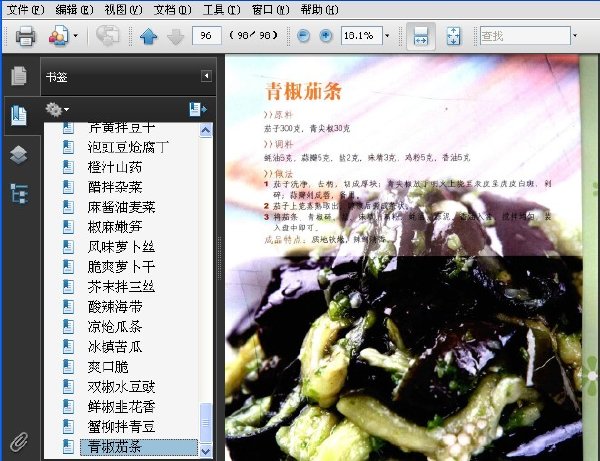Open bookmark 芥末拌三丝
The height and width of the screenshot is (461, 600).
tap(121, 287)
